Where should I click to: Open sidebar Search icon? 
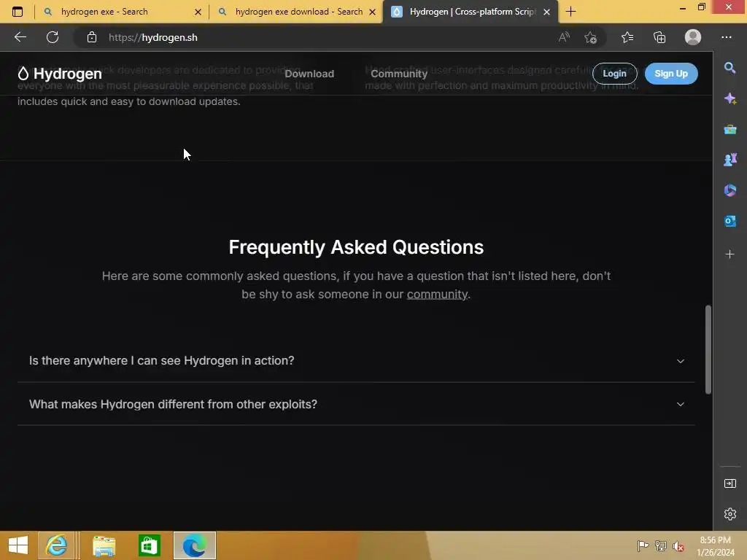(729, 68)
